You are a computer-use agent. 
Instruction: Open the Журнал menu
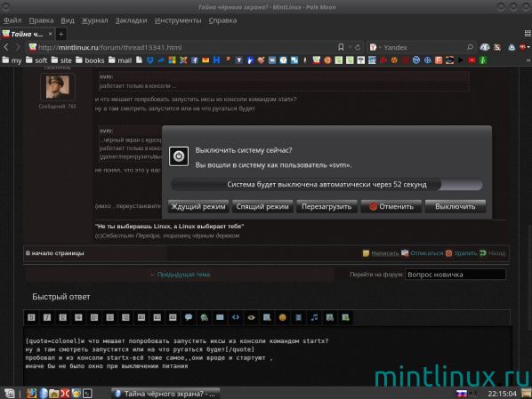[x=94, y=20]
